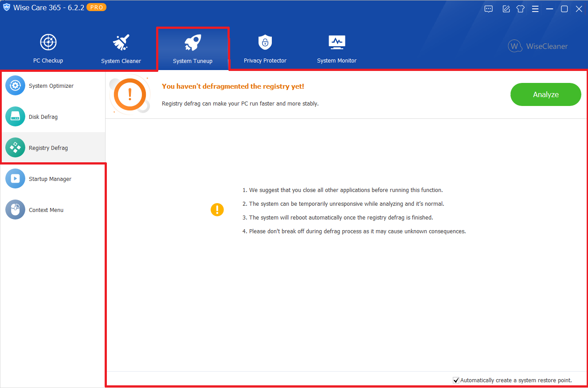Switch to the System Cleaner tab
The width and height of the screenshot is (588, 388).
(x=121, y=48)
